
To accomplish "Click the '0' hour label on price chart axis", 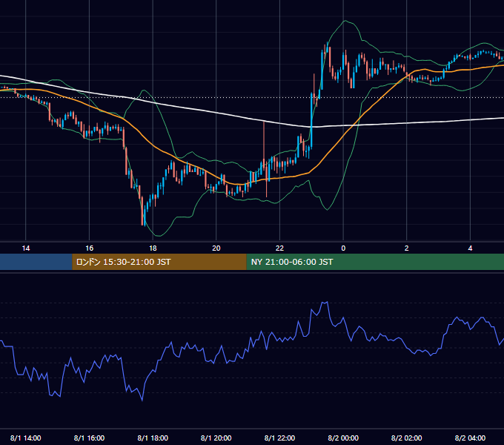I will (343, 248).
